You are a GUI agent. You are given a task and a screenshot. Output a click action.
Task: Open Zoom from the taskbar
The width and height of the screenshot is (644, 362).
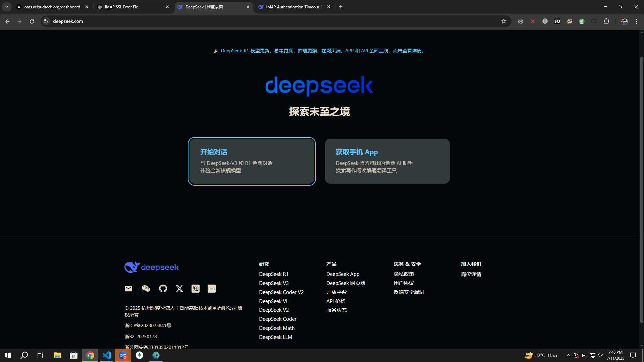pos(123,355)
